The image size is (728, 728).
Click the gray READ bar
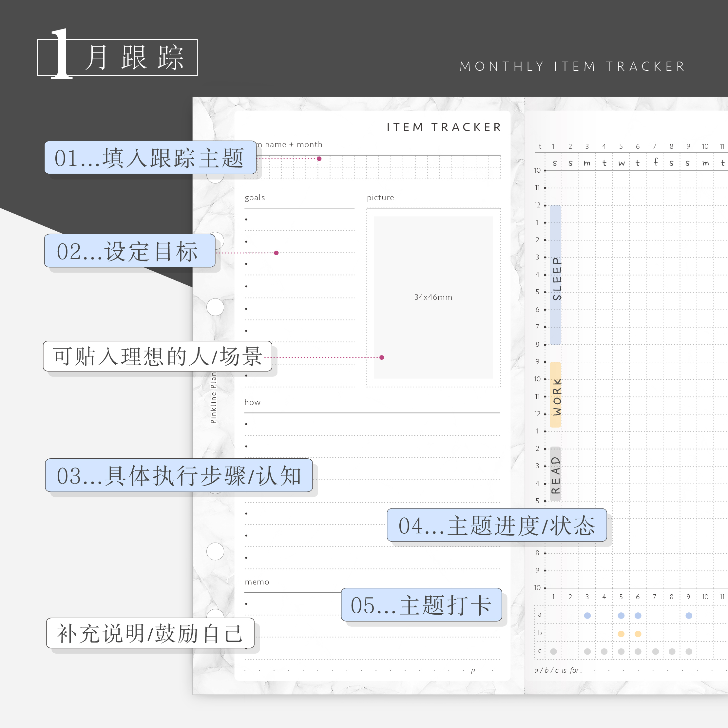click(x=555, y=474)
